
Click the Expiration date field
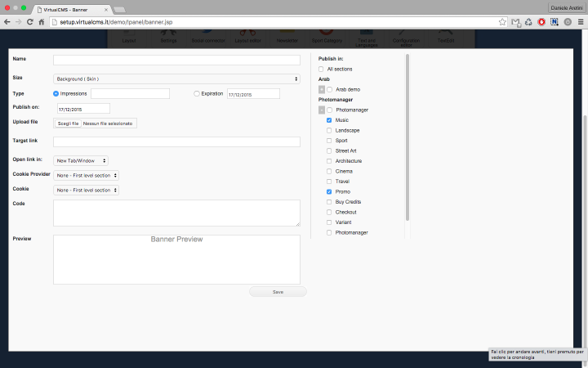[253, 94]
